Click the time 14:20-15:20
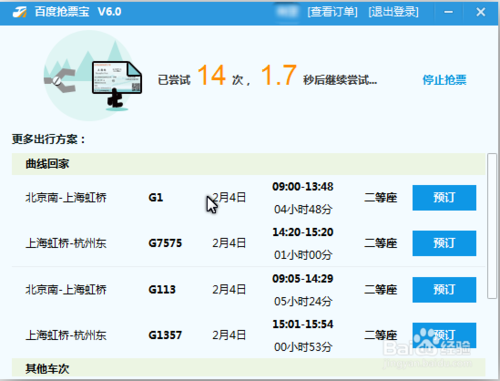500x381 pixels. pyautogui.click(x=303, y=232)
